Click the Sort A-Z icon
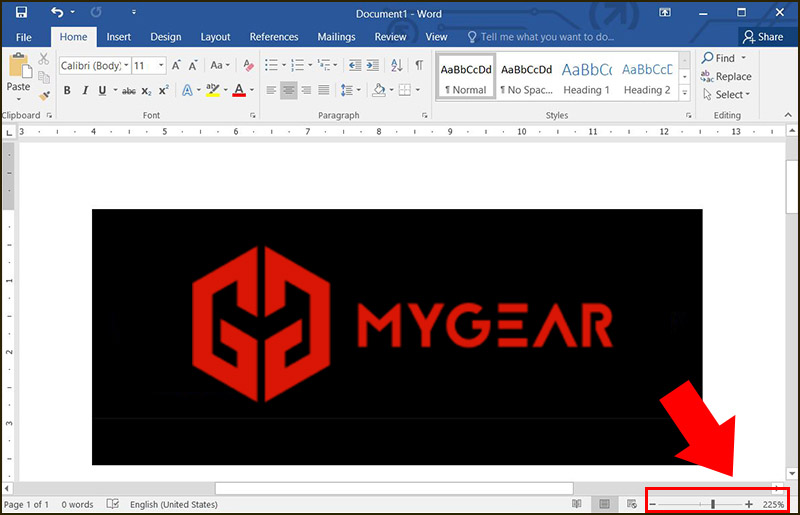800x515 pixels. pyautogui.click(x=396, y=65)
